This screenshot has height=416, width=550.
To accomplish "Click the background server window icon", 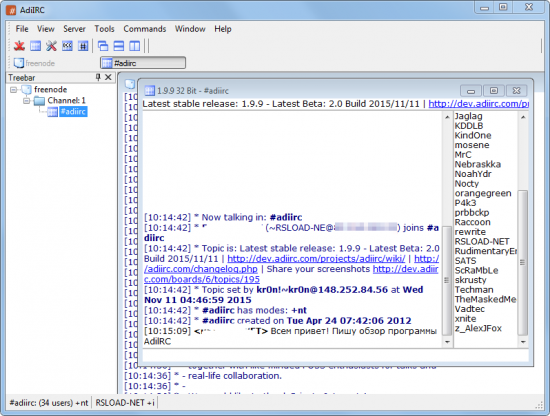I will pos(130,84).
